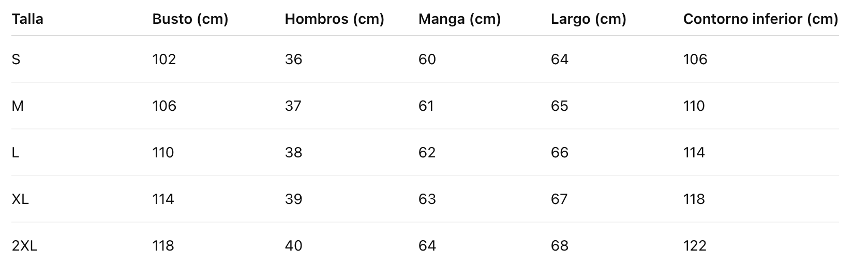Click the Talla column header
Image resolution: width=868 pixels, height=263 pixels.
tap(27, 19)
